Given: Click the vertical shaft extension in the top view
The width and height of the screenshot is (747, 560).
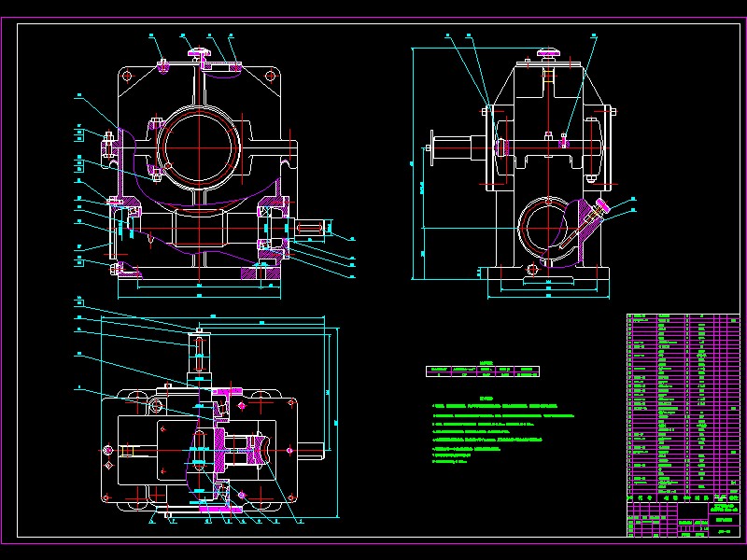Looking at the screenshot, I should 200,358.
